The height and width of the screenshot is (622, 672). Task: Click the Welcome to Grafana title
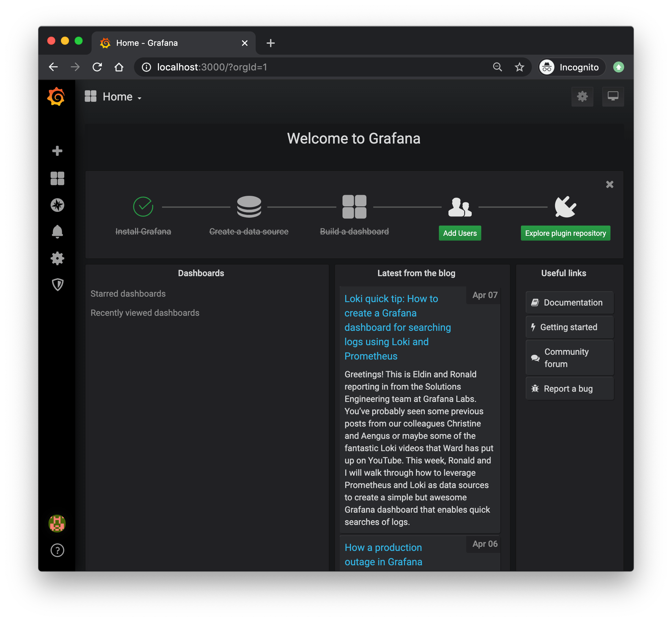click(354, 138)
